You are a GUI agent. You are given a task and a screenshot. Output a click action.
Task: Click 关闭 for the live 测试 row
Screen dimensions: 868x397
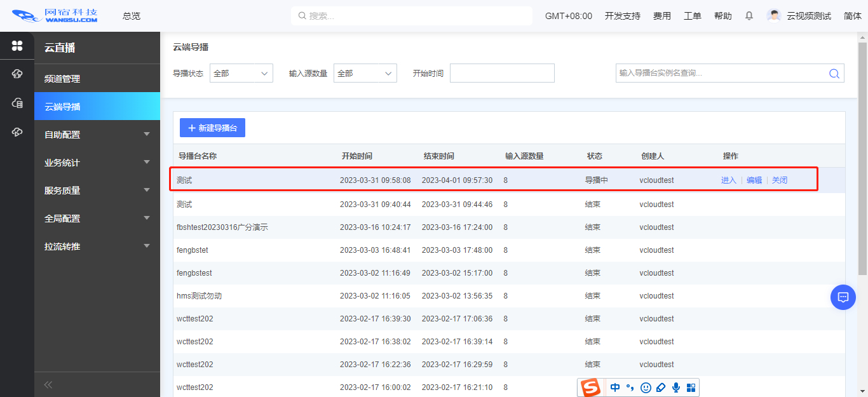coord(780,180)
